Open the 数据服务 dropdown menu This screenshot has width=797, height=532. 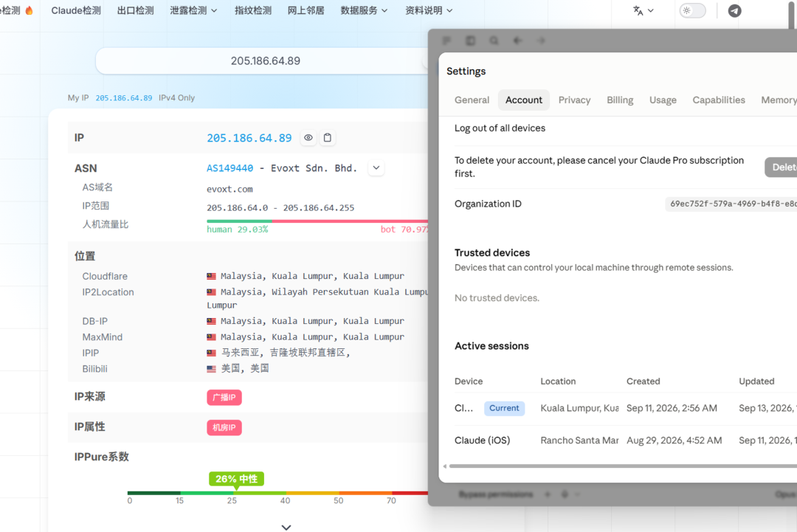click(x=364, y=10)
